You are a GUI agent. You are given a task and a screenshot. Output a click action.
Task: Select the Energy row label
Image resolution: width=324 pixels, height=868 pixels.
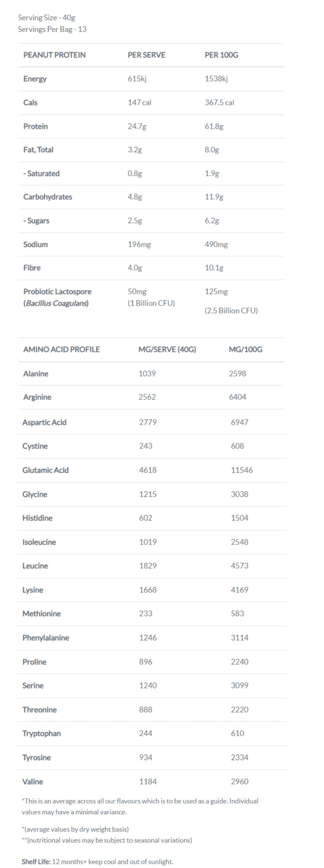point(35,79)
